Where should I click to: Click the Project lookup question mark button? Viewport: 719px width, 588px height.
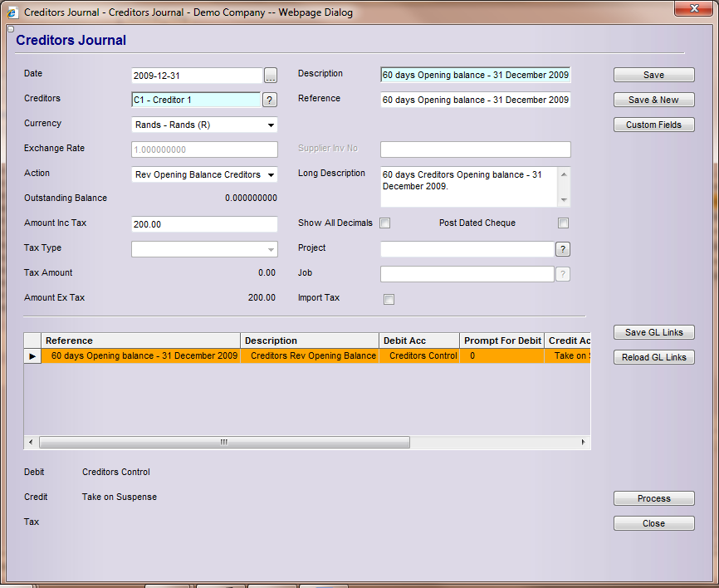pyautogui.click(x=562, y=249)
